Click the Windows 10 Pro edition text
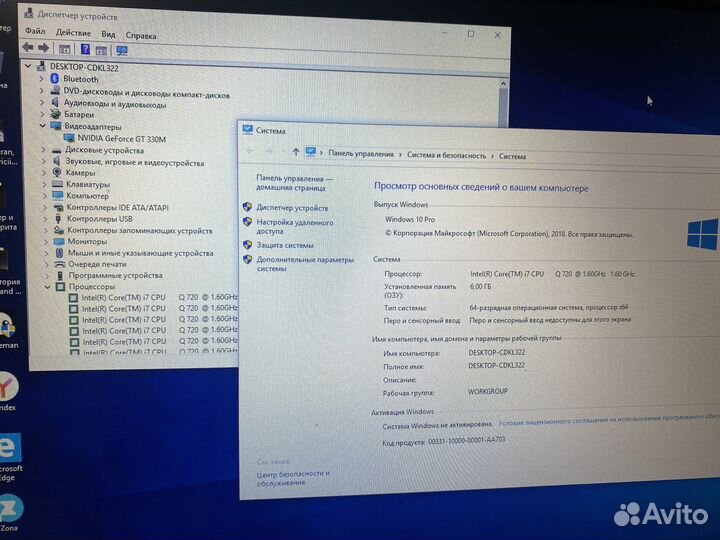Screen dimensions: 720x540 pos(410,219)
